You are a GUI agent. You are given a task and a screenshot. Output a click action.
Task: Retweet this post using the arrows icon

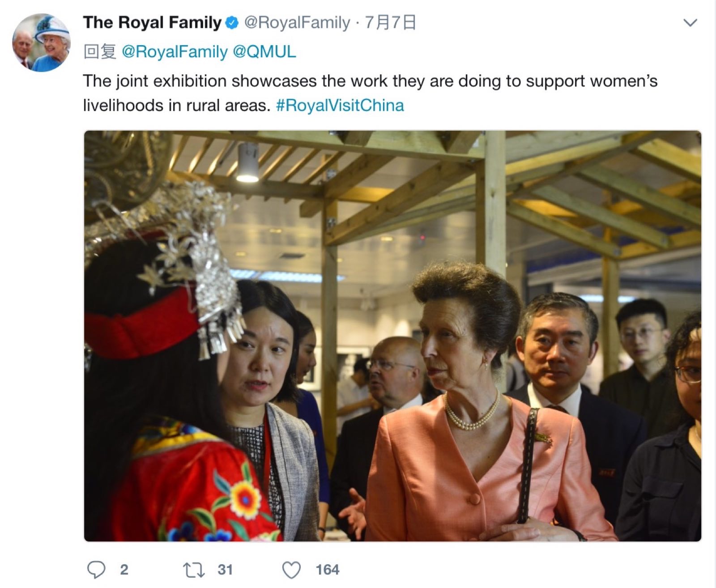pyautogui.click(x=194, y=570)
